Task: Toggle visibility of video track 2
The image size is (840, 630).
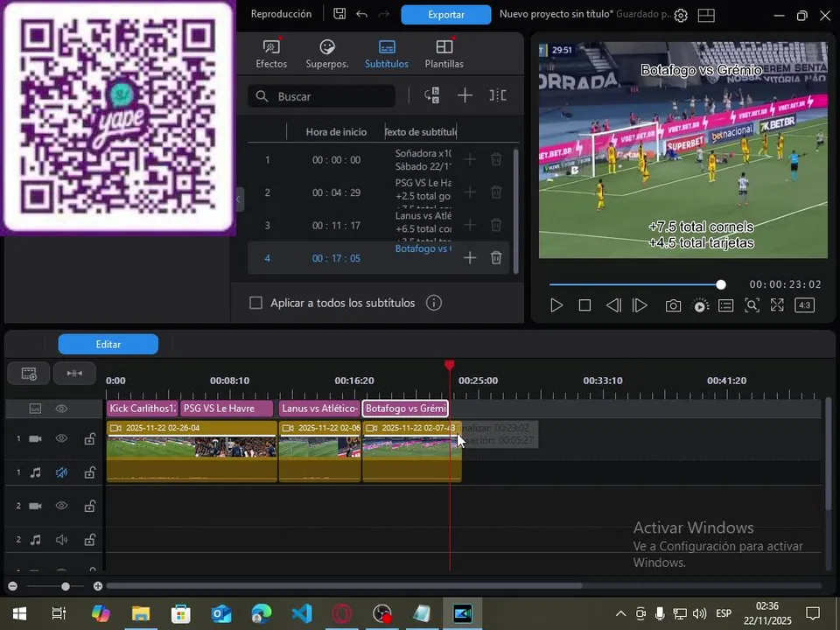Action: 61,506
